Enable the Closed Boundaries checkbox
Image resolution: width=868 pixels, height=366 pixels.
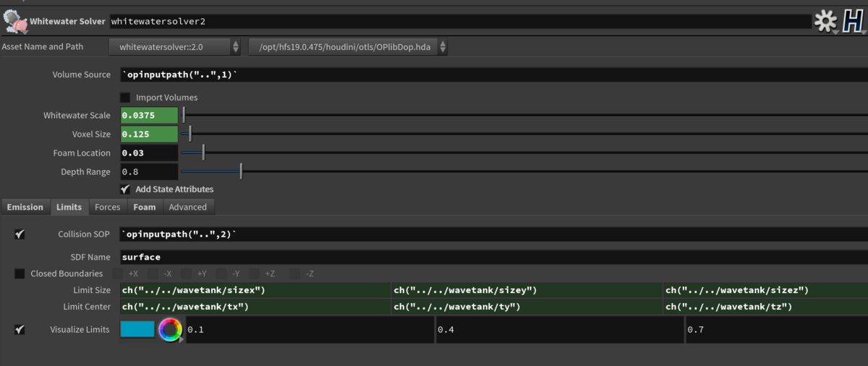click(x=20, y=273)
